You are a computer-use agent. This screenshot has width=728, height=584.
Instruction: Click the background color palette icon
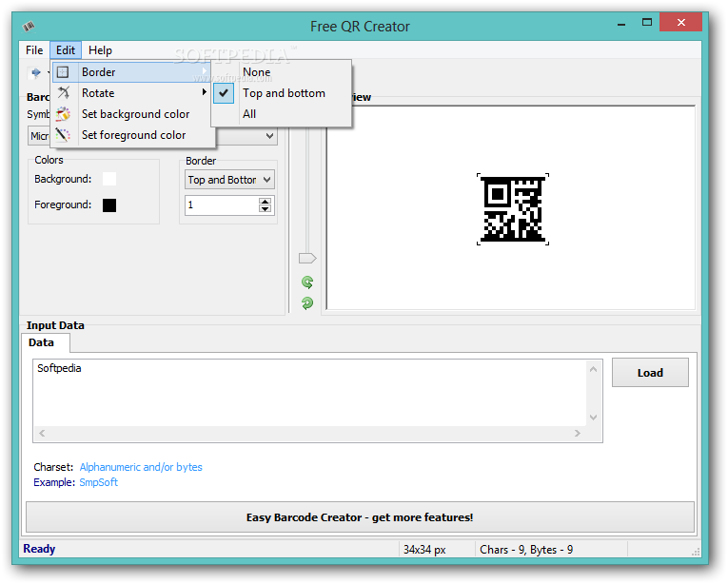point(63,114)
